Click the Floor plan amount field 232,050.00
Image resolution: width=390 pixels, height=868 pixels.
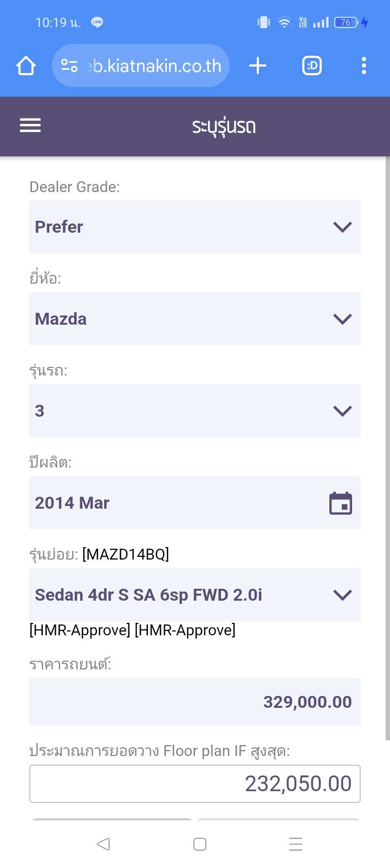[195, 784]
